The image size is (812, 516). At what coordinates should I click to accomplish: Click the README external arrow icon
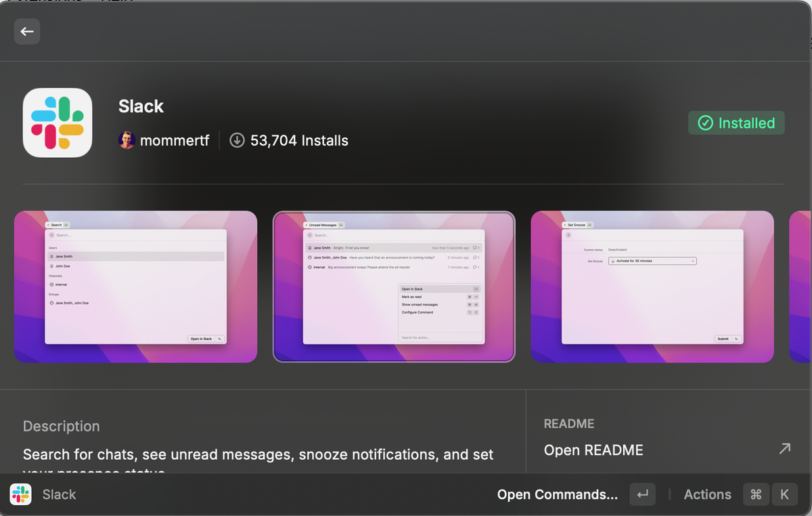coord(784,448)
